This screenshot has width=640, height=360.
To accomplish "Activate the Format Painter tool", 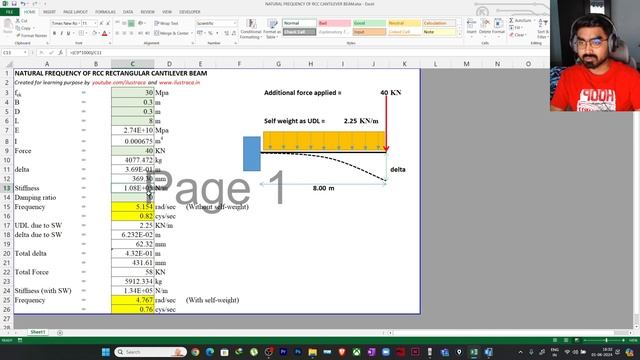I will click(x=31, y=36).
